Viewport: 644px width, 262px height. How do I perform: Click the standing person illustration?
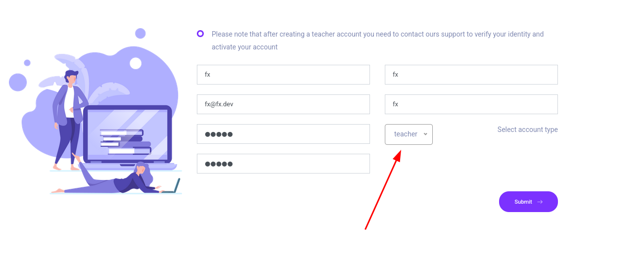coord(68,119)
